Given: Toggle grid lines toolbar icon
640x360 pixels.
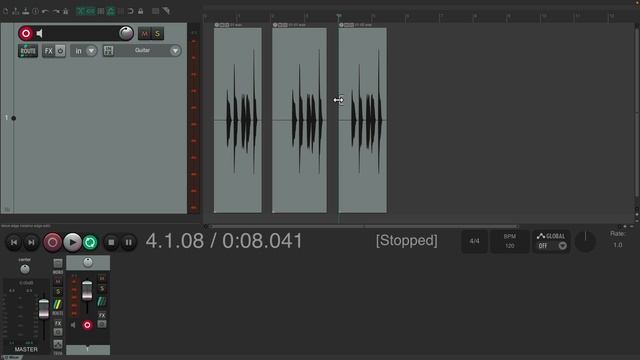Looking at the screenshot, I should click(x=120, y=11).
